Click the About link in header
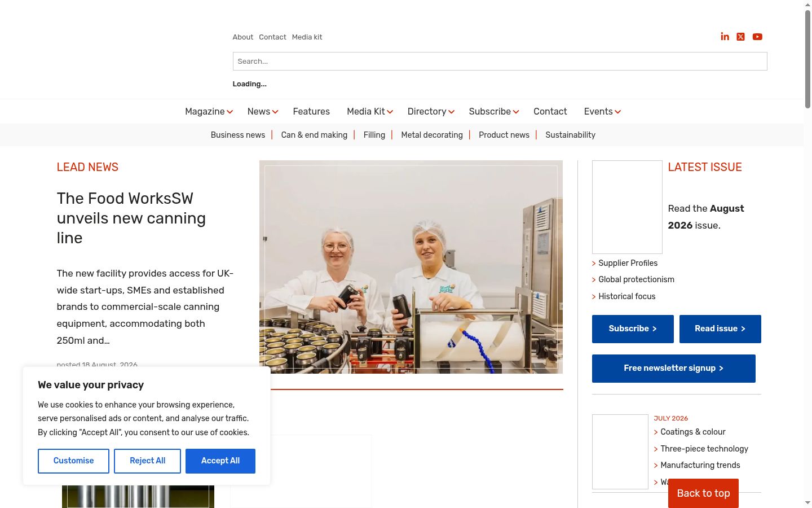The image size is (812, 508). (x=243, y=37)
